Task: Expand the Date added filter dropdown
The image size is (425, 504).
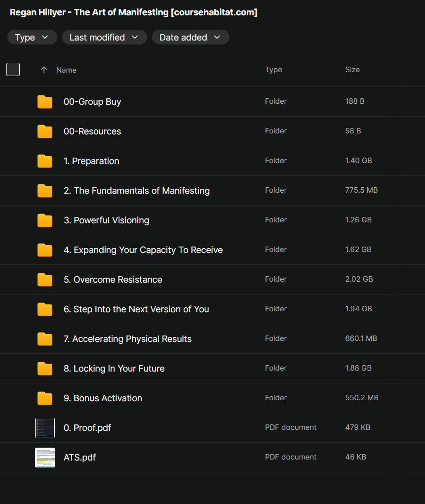Action: (190, 38)
